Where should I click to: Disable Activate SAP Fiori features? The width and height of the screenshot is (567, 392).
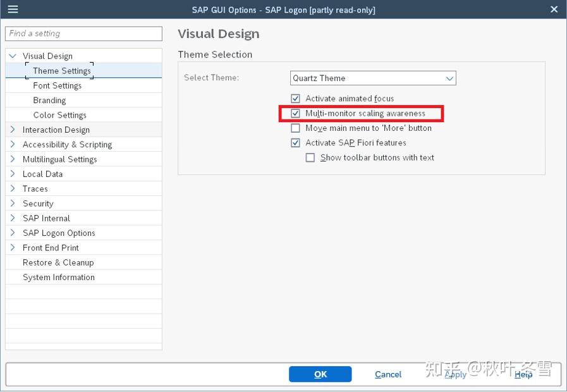tap(295, 142)
